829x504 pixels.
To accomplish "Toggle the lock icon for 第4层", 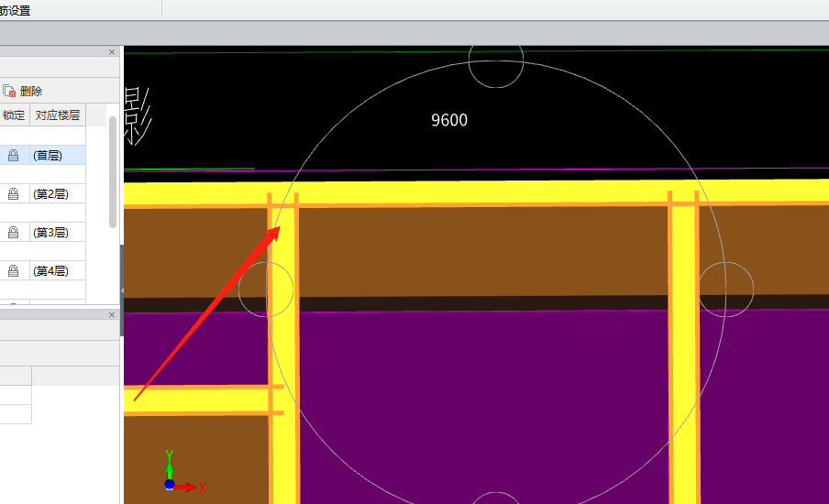I will pos(13,271).
